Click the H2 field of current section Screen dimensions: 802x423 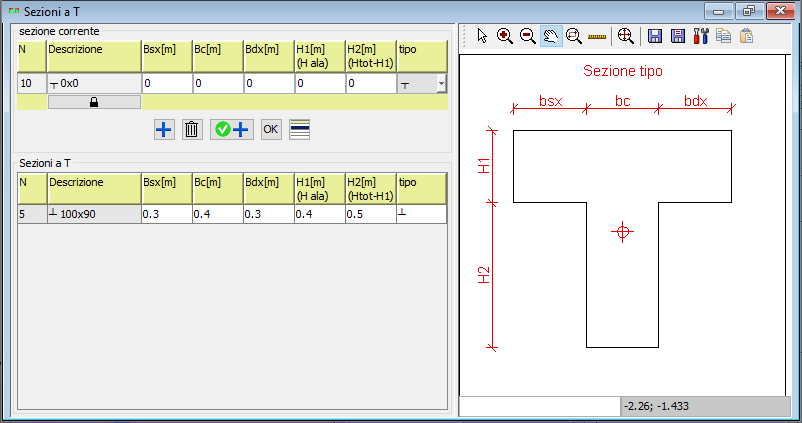click(x=371, y=83)
